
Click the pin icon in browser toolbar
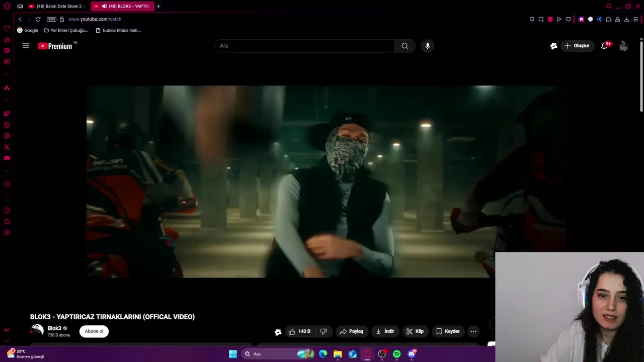tap(532, 19)
